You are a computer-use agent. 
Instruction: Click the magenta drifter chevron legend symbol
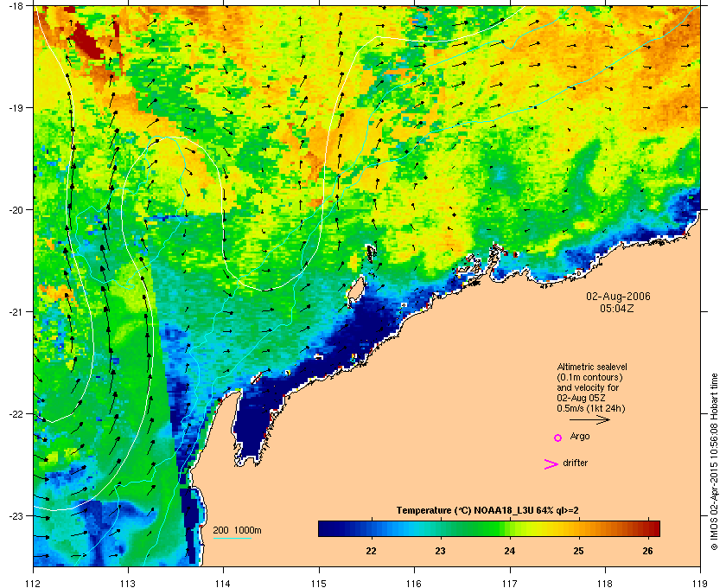[x=551, y=464]
